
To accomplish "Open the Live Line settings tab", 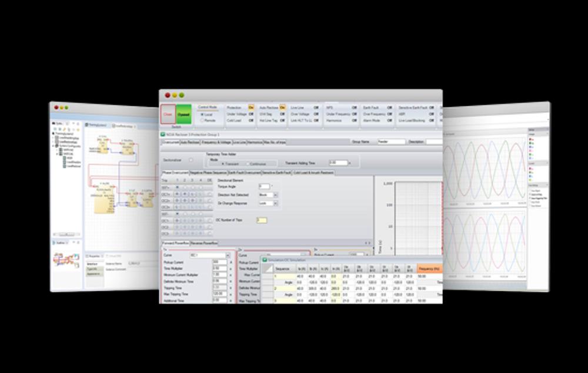I will coord(239,142).
